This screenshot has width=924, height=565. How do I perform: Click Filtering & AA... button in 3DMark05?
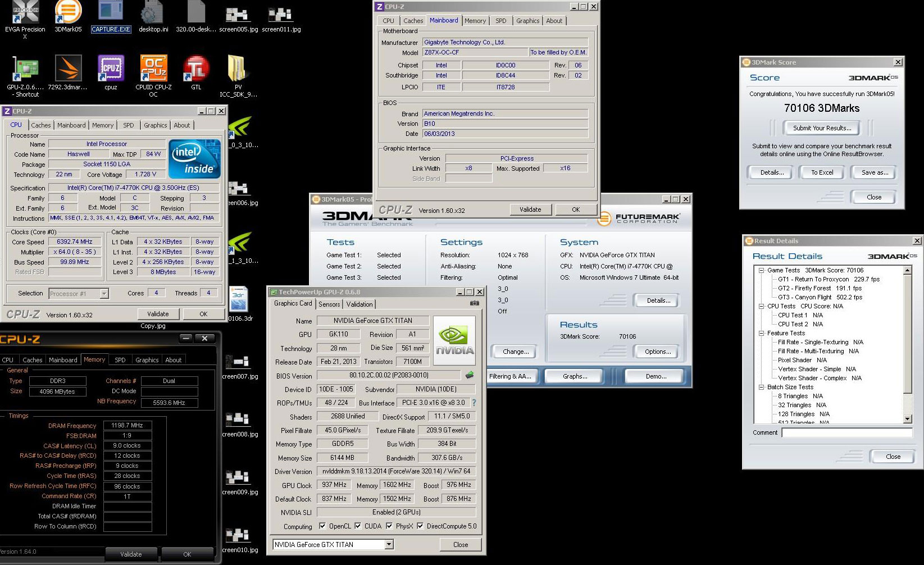[x=509, y=376]
